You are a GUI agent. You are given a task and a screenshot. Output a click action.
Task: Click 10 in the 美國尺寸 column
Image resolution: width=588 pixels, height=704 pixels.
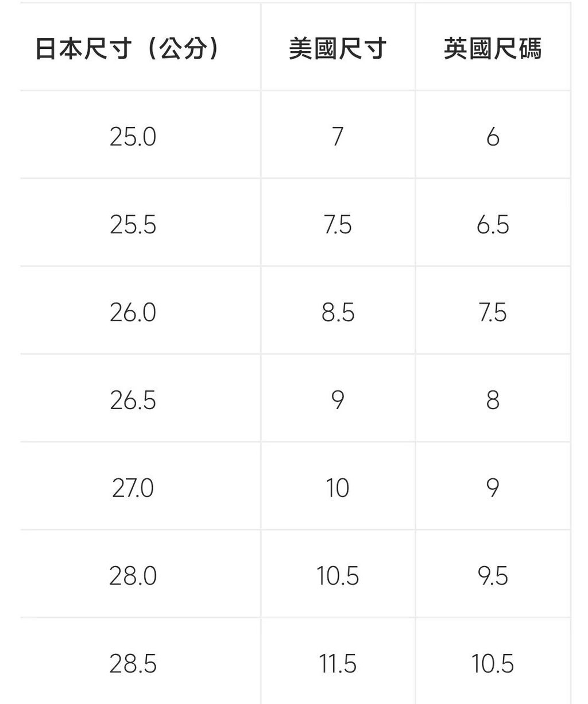click(x=338, y=488)
